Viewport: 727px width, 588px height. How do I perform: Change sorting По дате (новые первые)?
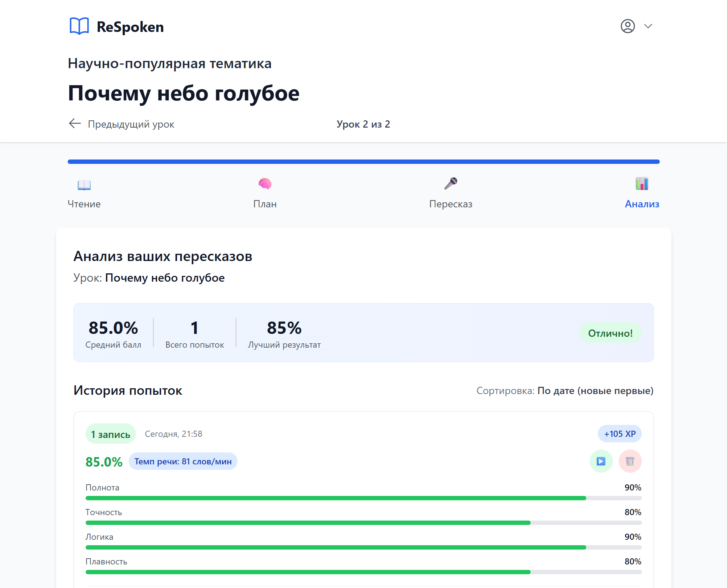[x=595, y=391]
